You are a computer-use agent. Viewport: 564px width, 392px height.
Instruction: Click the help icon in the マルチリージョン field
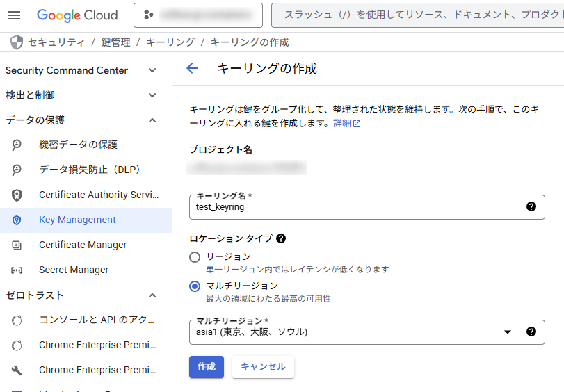point(531,332)
